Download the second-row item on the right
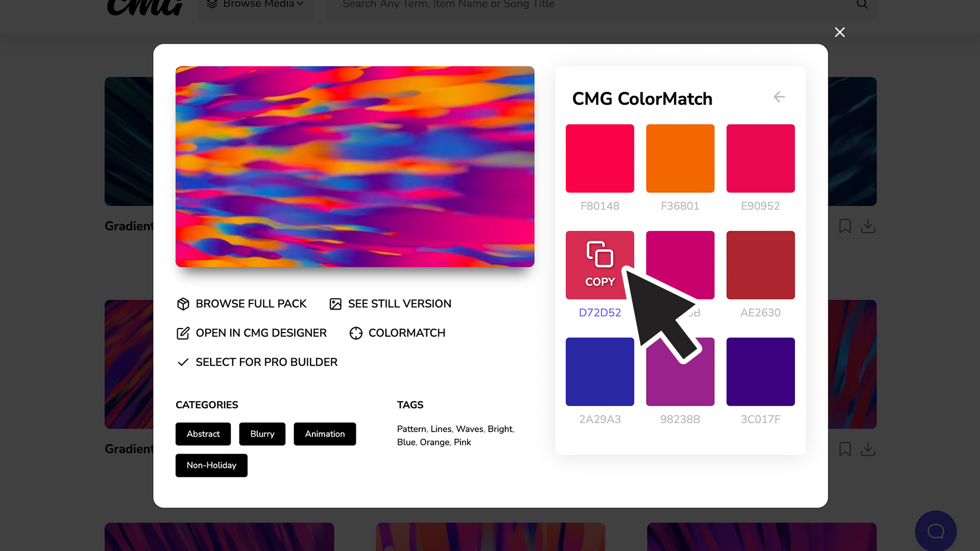The height and width of the screenshot is (551, 980). 868,449
